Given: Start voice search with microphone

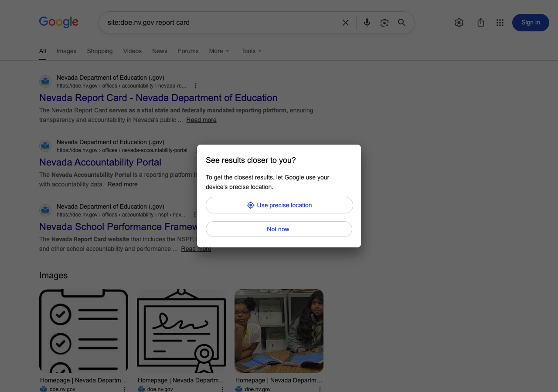Looking at the screenshot, I should point(367,23).
